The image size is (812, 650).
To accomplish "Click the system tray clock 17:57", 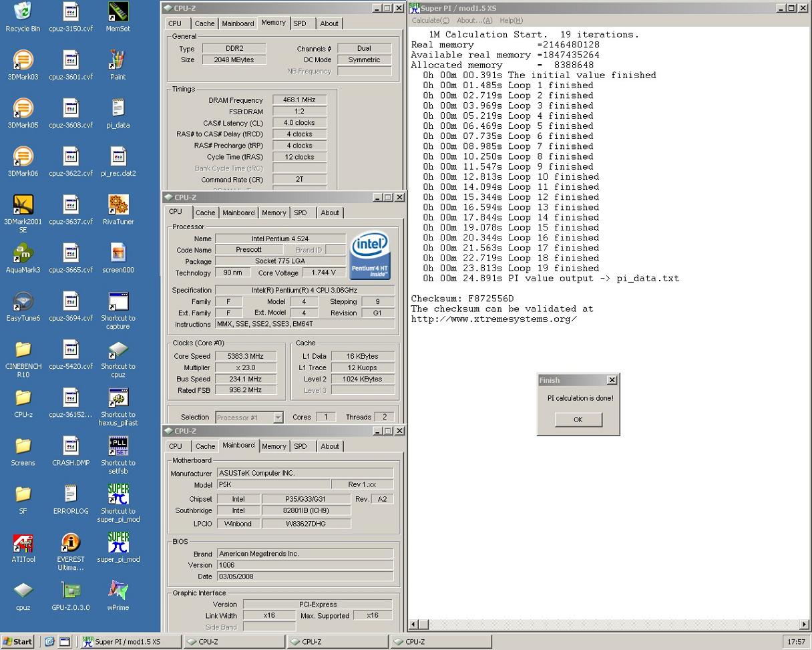I will pos(796,641).
